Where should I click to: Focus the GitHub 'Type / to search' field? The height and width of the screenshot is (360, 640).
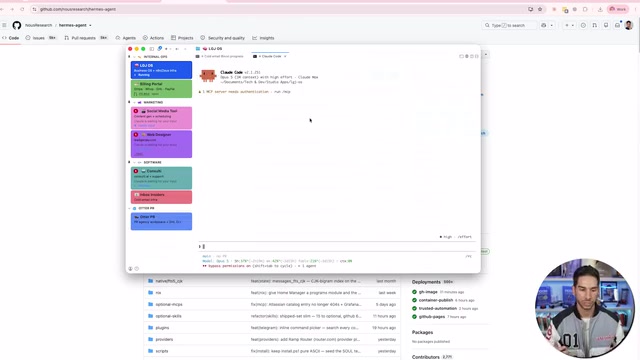(x=509, y=25)
